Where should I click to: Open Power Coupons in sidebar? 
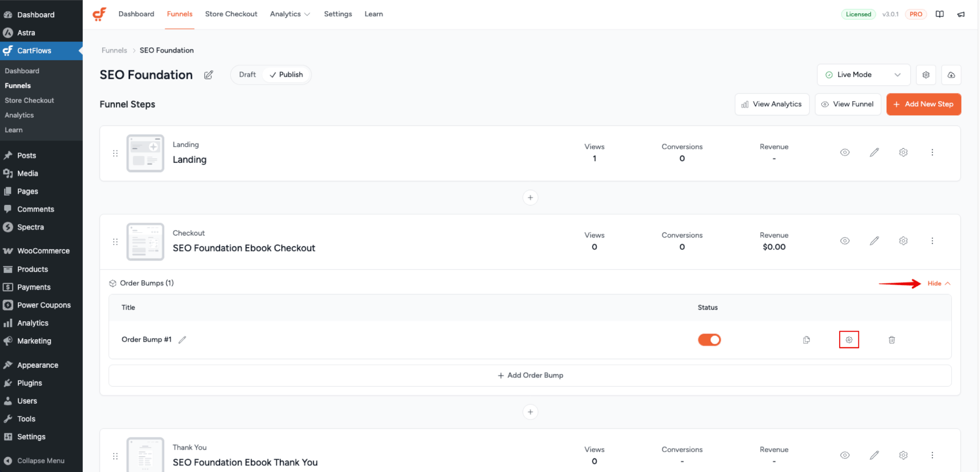click(41, 305)
